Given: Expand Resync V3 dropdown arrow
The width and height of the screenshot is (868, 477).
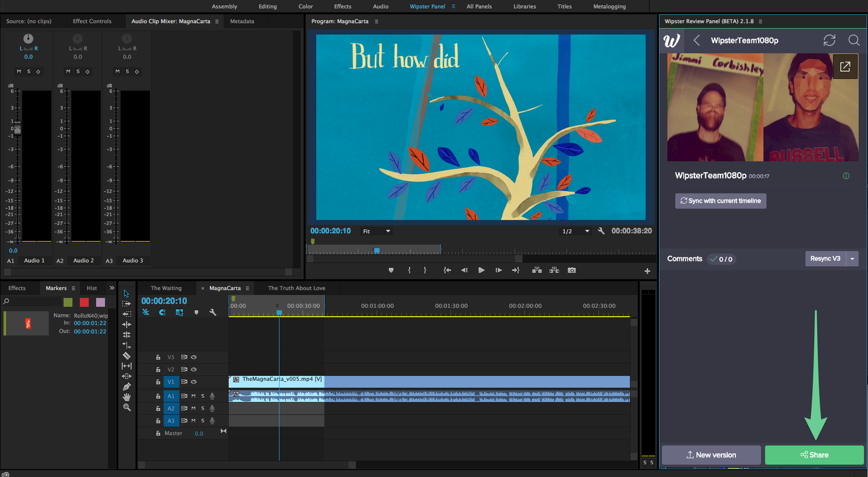Looking at the screenshot, I should pos(852,259).
